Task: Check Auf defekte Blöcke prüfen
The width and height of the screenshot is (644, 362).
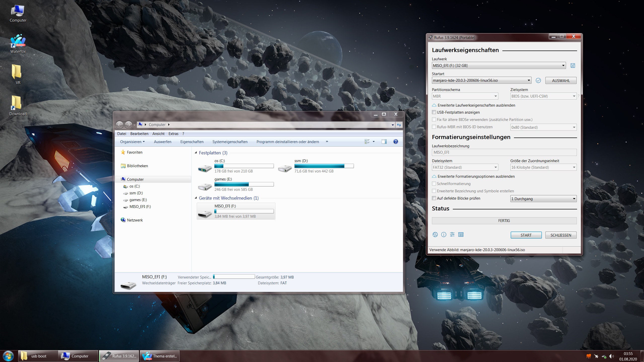Action: point(434,198)
